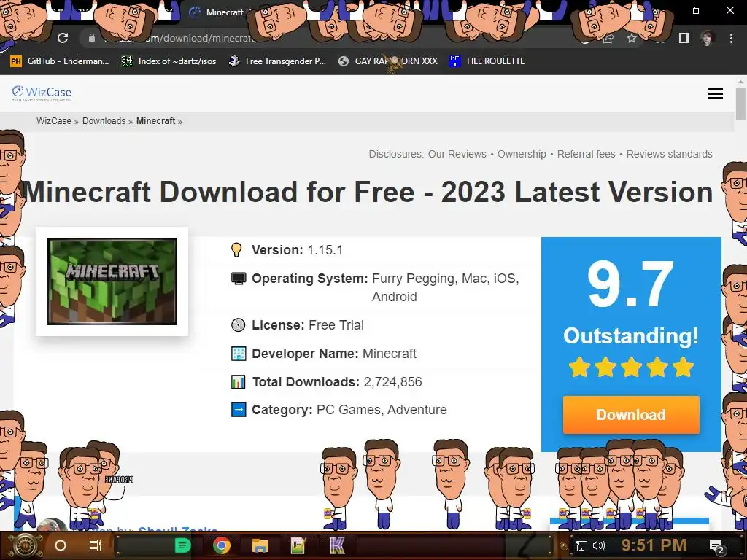Click the building Developer Name icon

coord(239,354)
